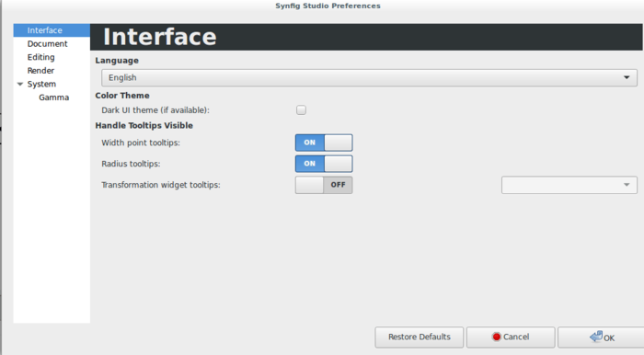Click the Cancel button
The width and height of the screenshot is (644, 355).
pos(511,337)
